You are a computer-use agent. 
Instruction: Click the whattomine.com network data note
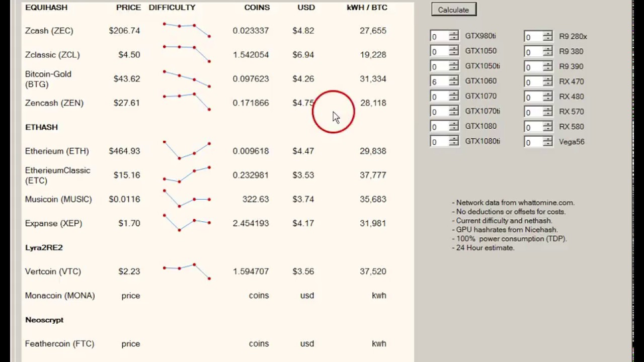(513, 203)
